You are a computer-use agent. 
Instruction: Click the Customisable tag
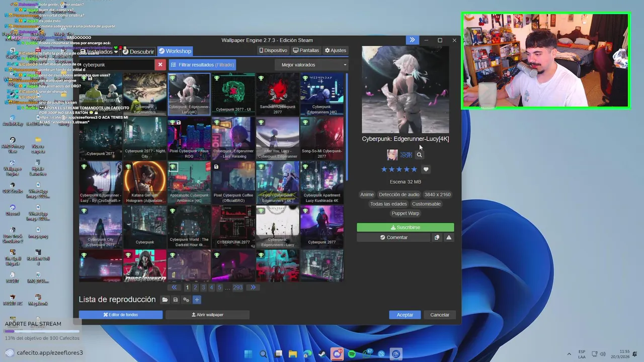[426, 204]
